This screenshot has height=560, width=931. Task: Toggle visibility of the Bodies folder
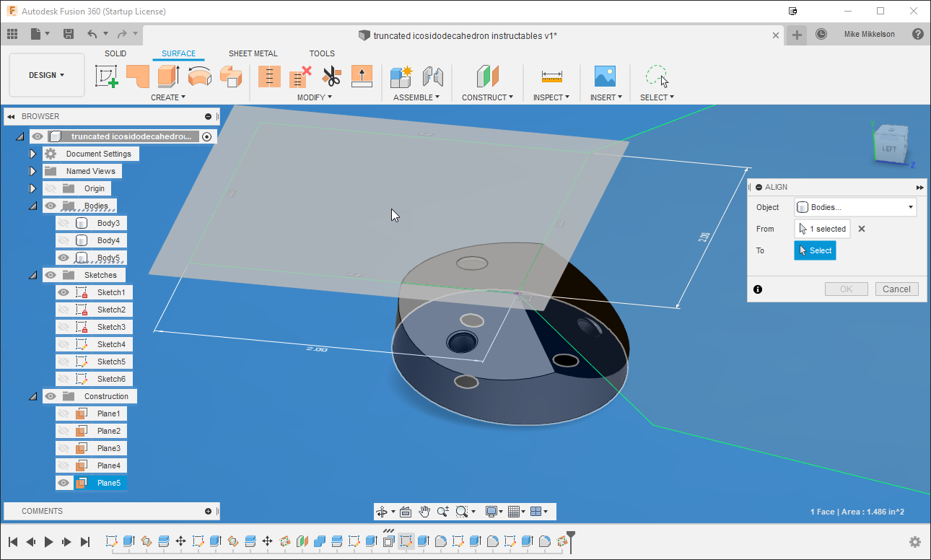tap(50, 206)
